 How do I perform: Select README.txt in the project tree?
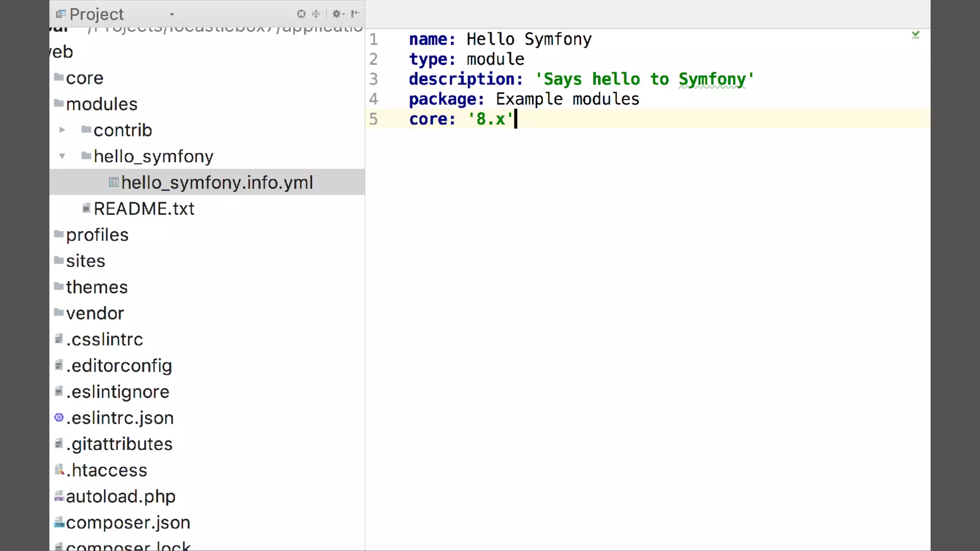144,209
